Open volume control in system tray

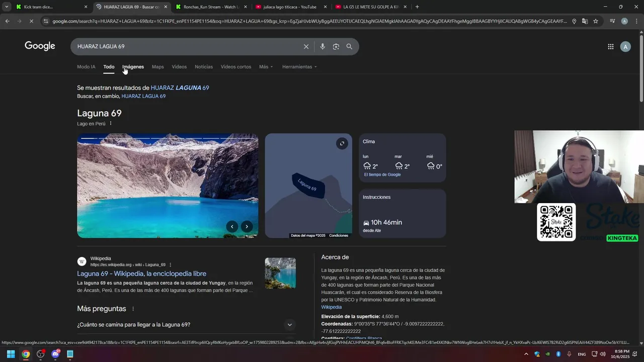(x=602, y=354)
